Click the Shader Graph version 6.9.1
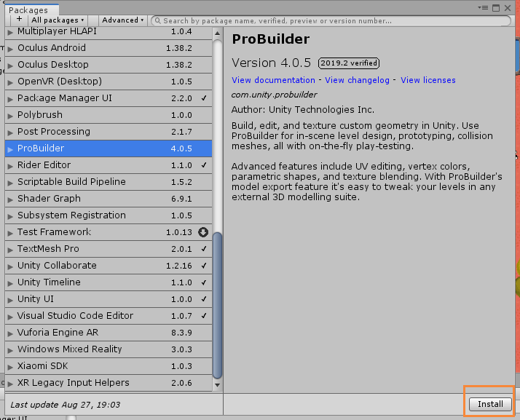The height and width of the screenshot is (420, 520). 181,199
